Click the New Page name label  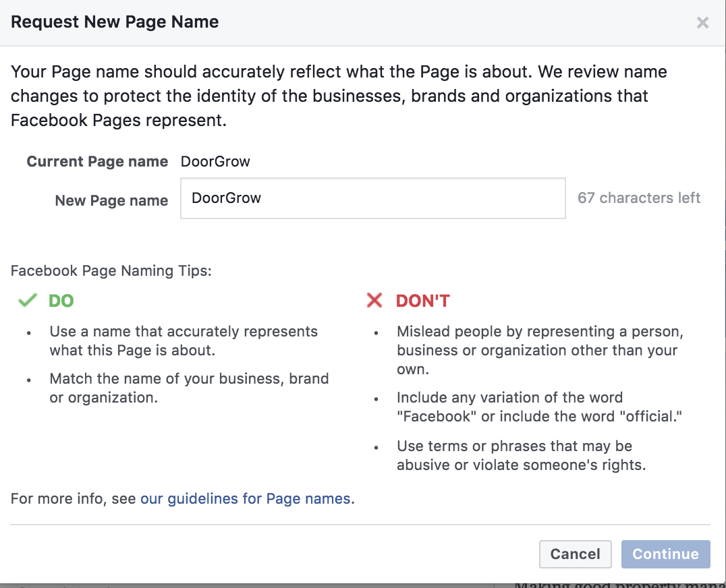coord(111,201)
